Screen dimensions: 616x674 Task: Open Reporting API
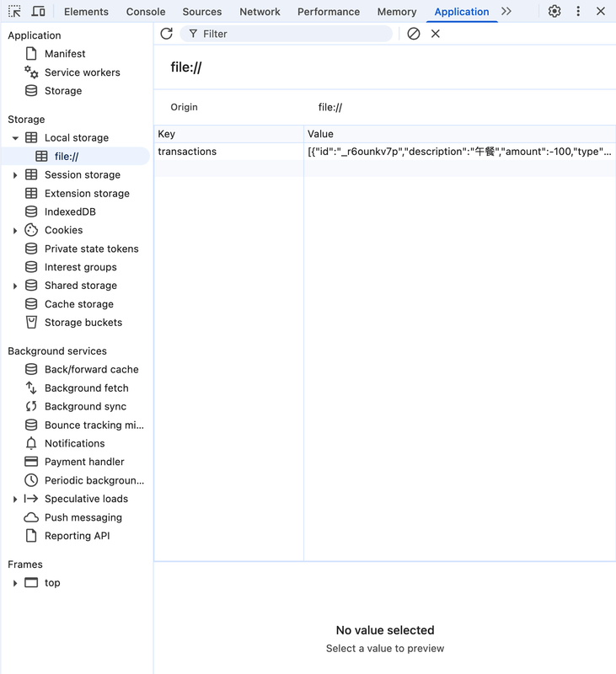[78, 536]
